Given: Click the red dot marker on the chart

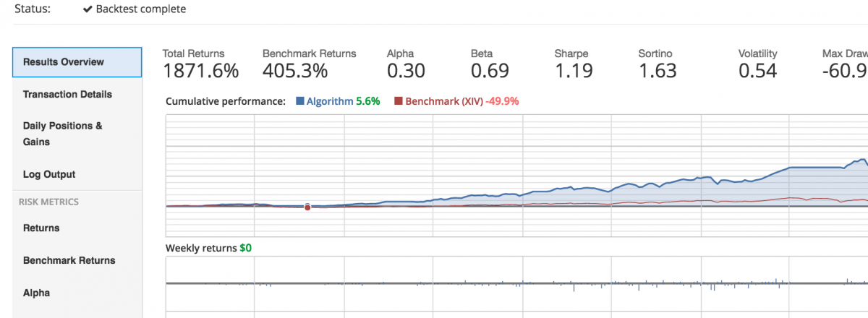Looking at the screenshot, I should 307,207.
